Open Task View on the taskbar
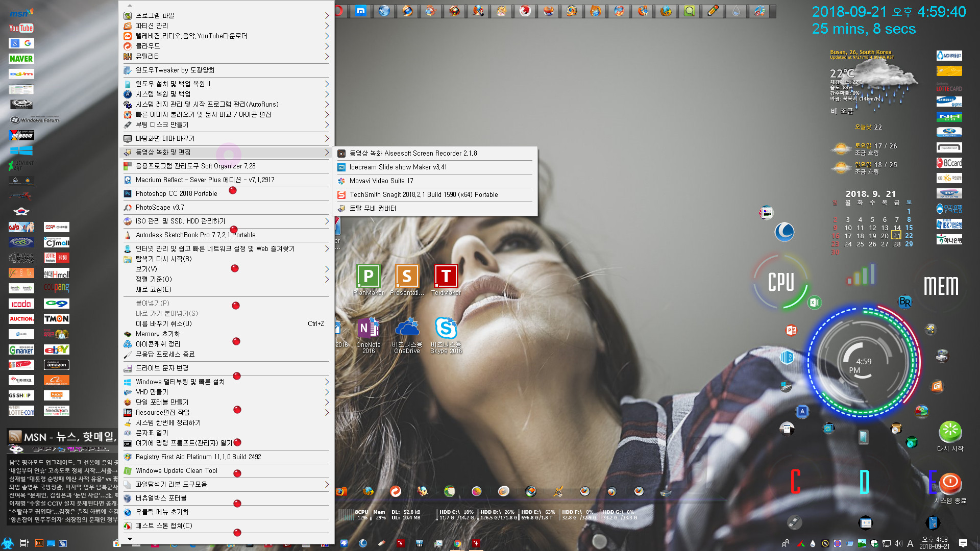 coord(24,543)
